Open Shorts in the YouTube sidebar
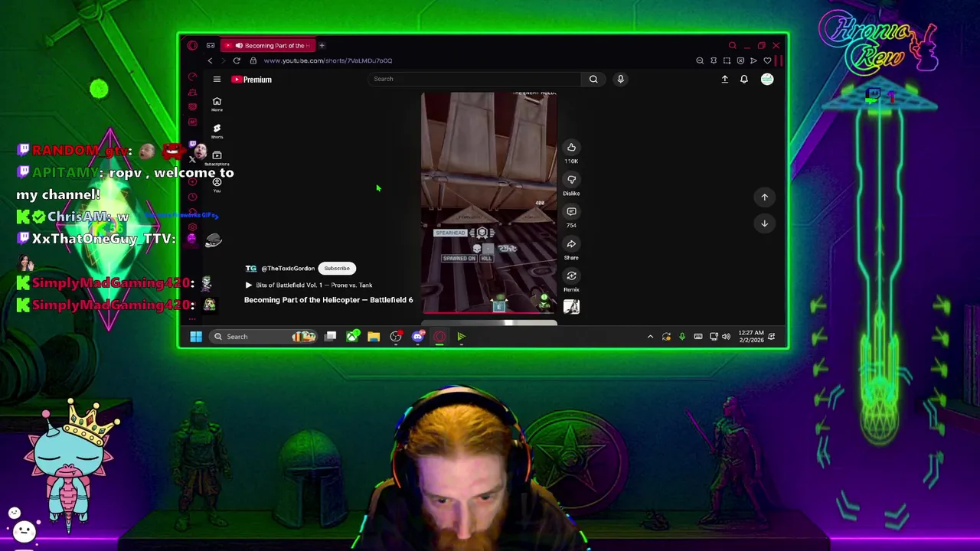980x551 pixels. click(x=217, y=131)
